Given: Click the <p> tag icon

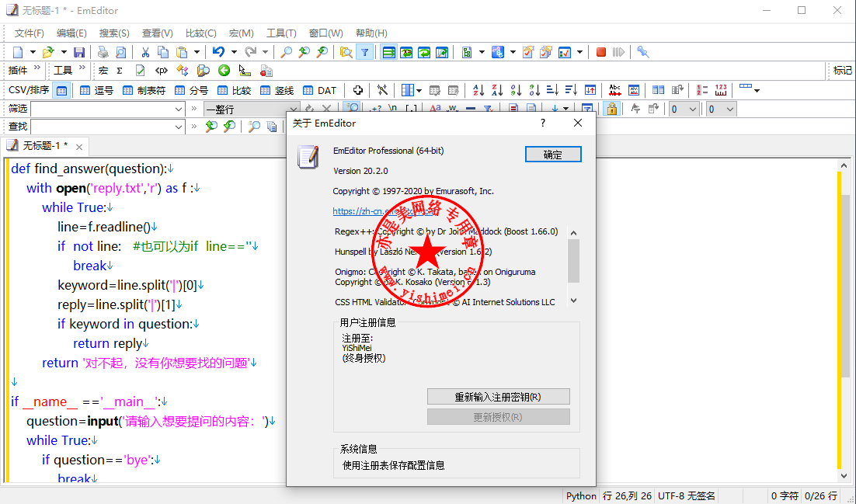Looking at the screenshot, I should click(x=161, y=71).
